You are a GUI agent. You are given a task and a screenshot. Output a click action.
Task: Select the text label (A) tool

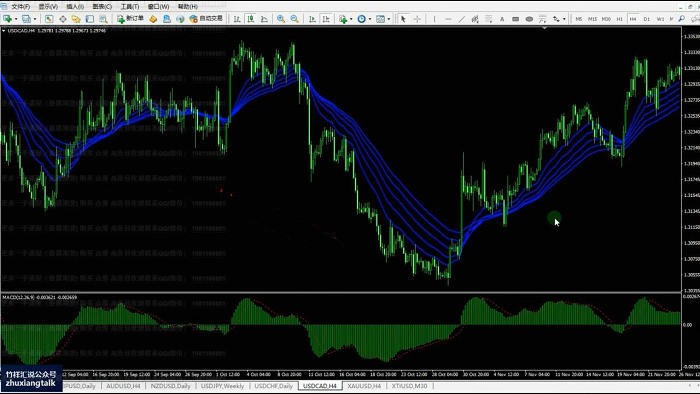point(502,19)
